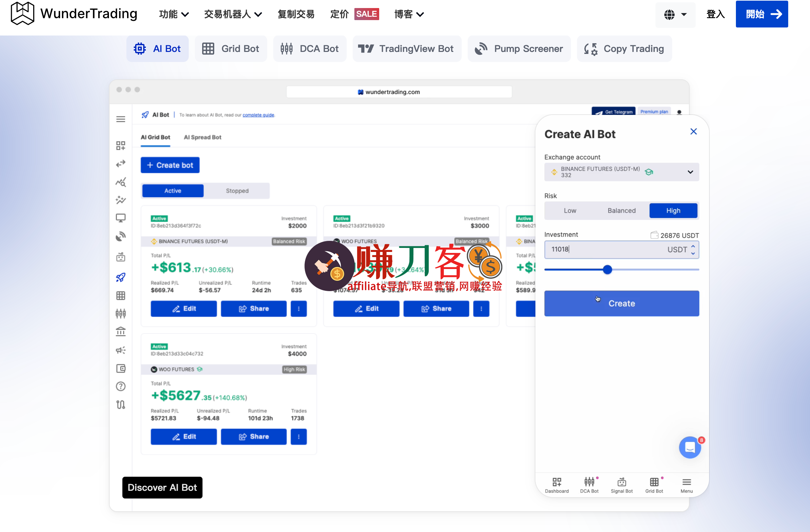810x532 pixels.
Task: Select Low risk option
Action: pos(570,211)
